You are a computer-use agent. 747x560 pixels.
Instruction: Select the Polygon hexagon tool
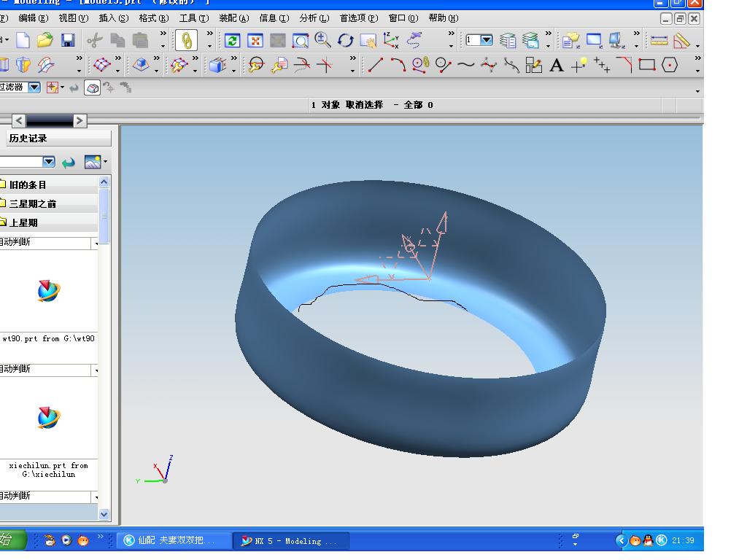670,65
